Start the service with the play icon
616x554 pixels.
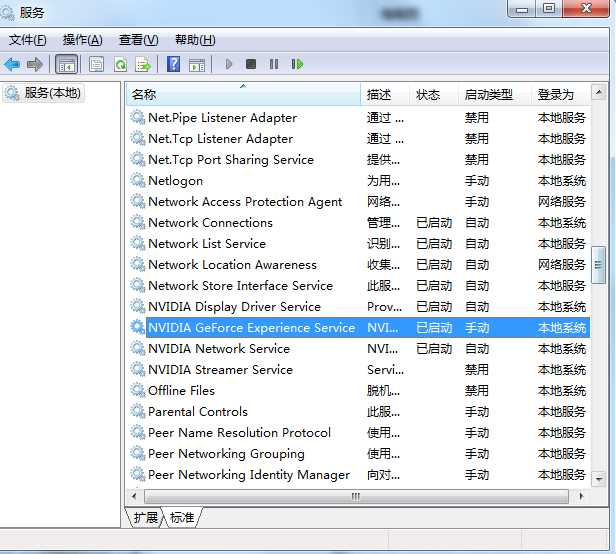click(229, 64)
